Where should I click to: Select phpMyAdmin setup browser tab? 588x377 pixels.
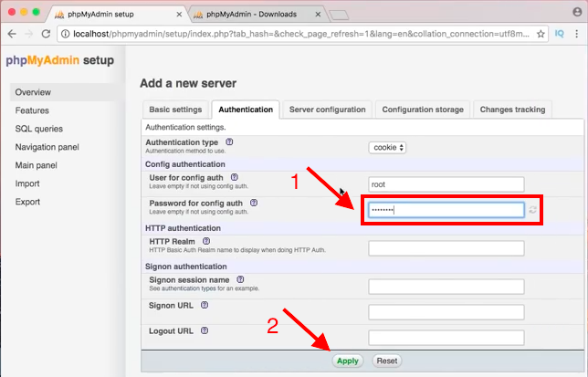point(116,15)
